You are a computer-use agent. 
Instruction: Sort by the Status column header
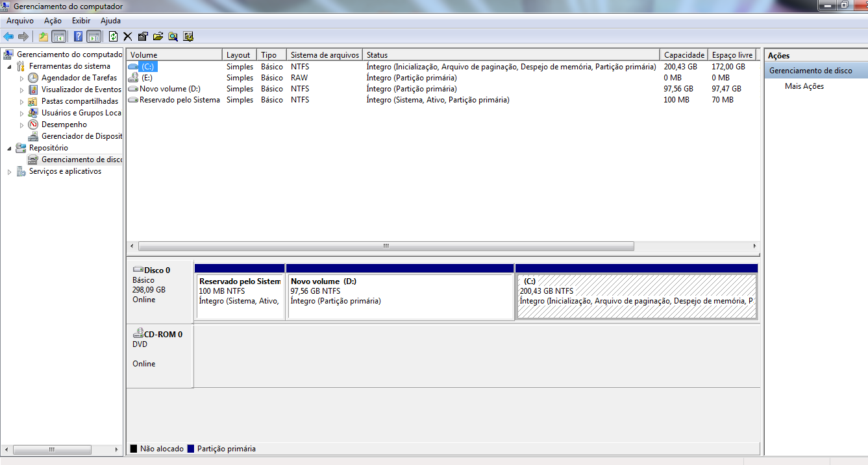tap(511, 55)
